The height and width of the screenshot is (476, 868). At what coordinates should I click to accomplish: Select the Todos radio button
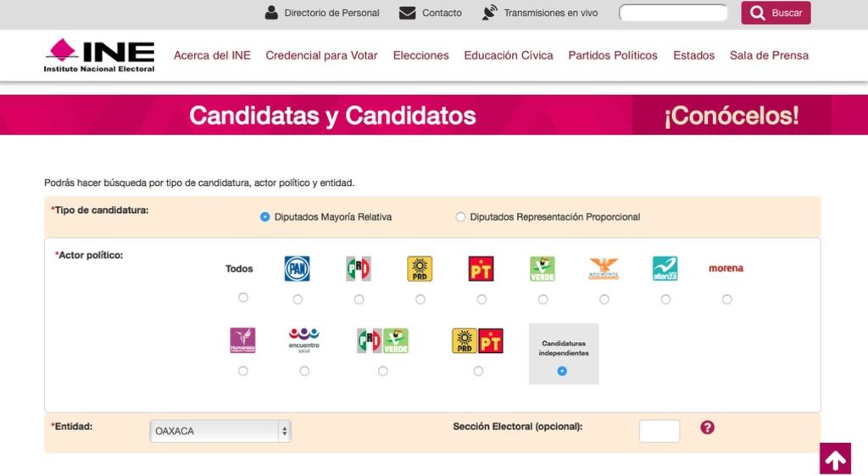[x=243, y=298]
